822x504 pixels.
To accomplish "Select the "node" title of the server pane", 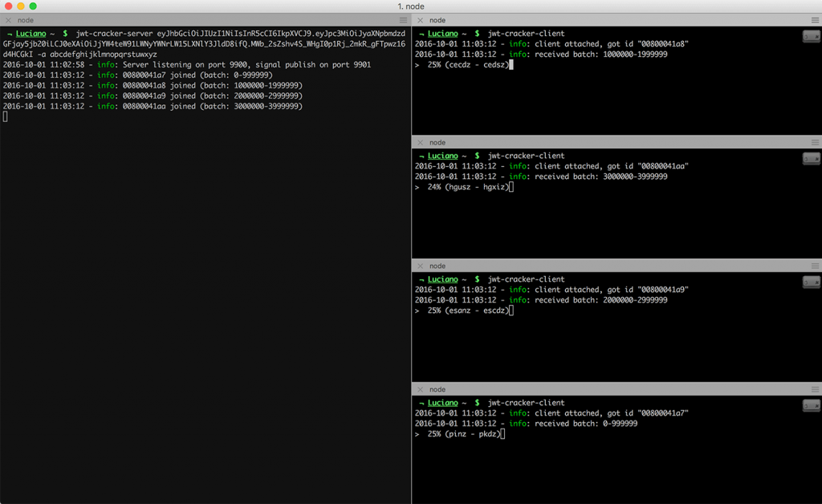I will (25, 20).
